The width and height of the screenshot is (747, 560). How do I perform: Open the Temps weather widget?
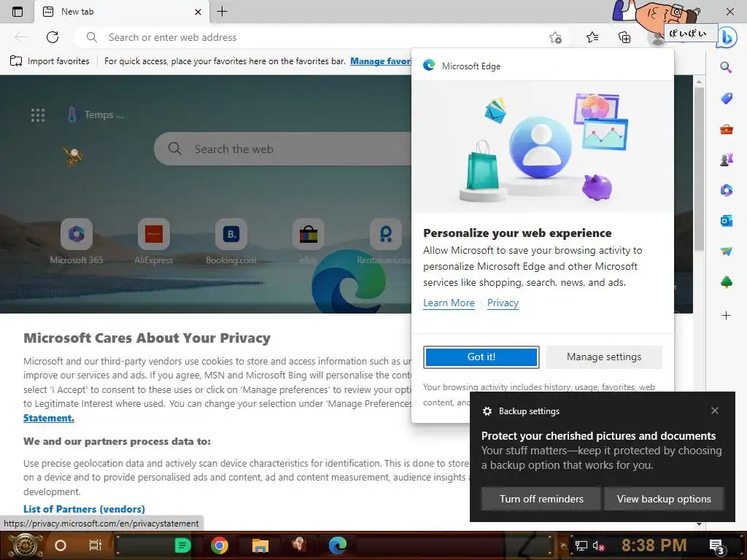click(x=96, y=114)
